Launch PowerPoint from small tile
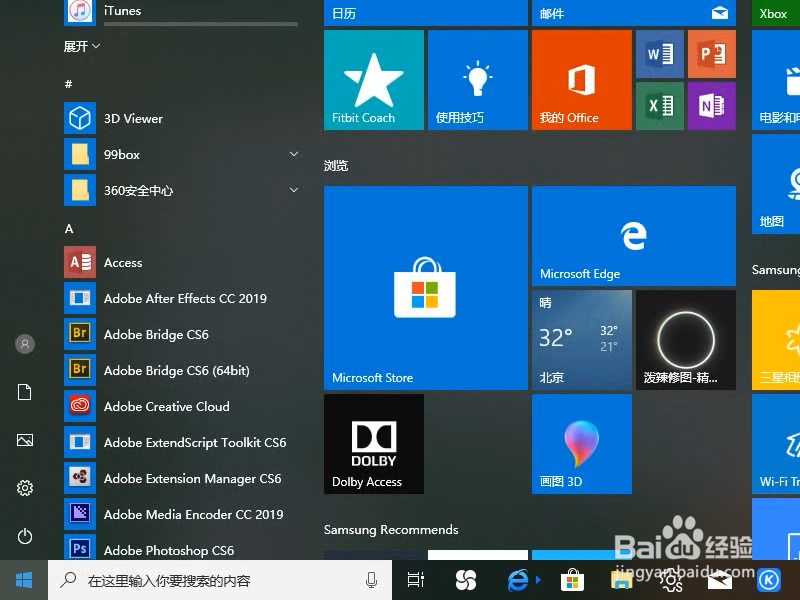This screenshot has width=800, height=600. point(712,54)
